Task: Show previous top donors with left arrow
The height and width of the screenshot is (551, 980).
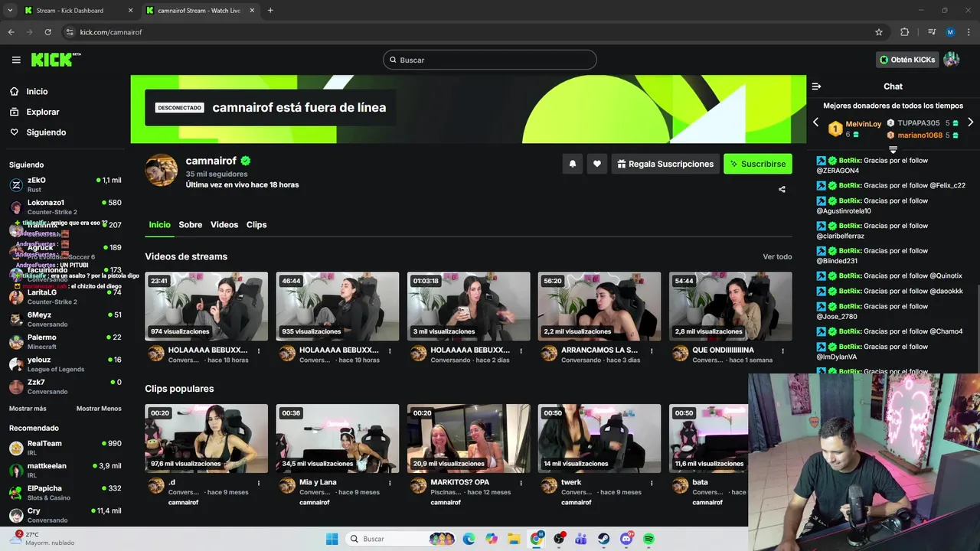Action: tap(815, 122)
